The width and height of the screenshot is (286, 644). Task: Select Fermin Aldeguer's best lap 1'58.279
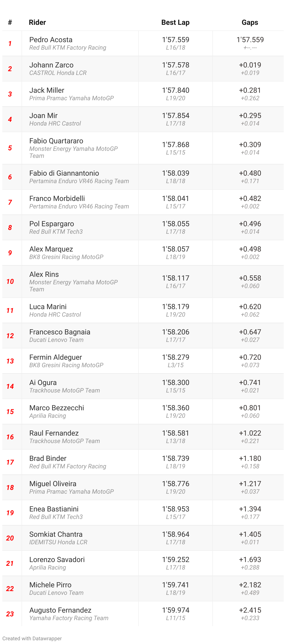pos(175,357)
